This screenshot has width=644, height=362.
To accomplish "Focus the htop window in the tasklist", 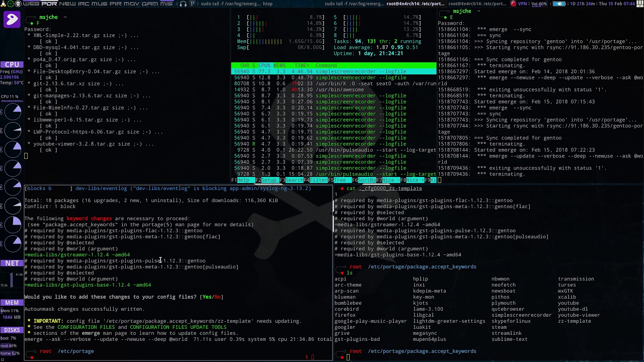I will 268,4.
